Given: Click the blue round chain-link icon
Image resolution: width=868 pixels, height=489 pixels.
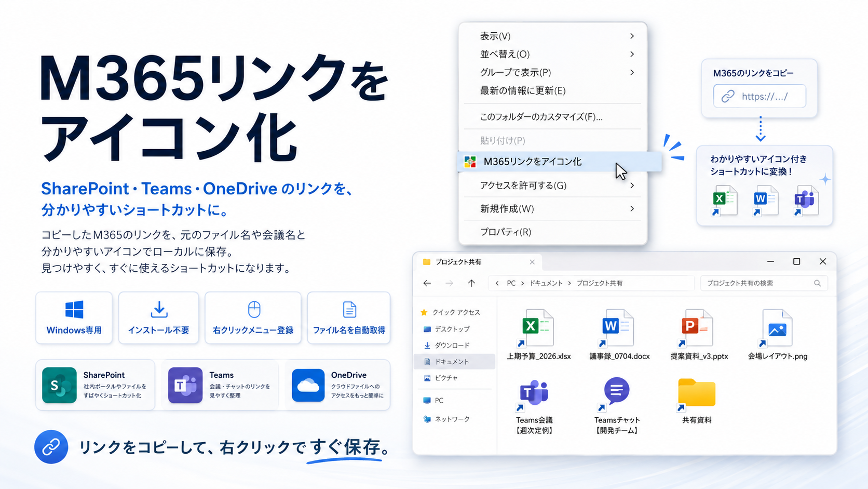Looking at the screenshot, I should [51, 447].
